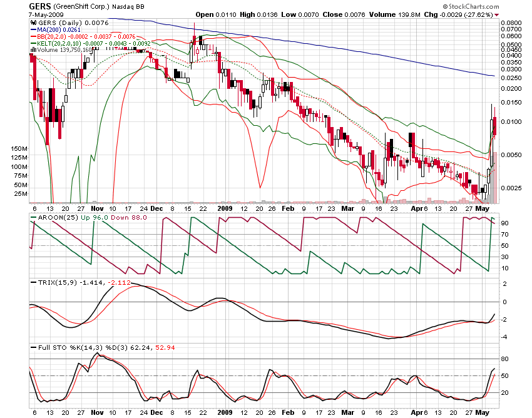Click the Open 0.0110 value
This screenshot has width=532, height=418.
[216, 14]
